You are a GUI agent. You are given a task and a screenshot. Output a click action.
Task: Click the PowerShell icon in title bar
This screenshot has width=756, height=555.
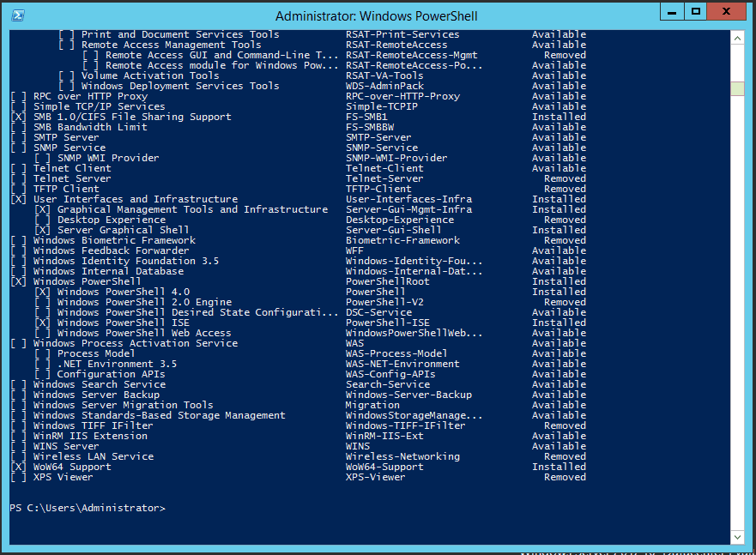click(x=18, y=15)
